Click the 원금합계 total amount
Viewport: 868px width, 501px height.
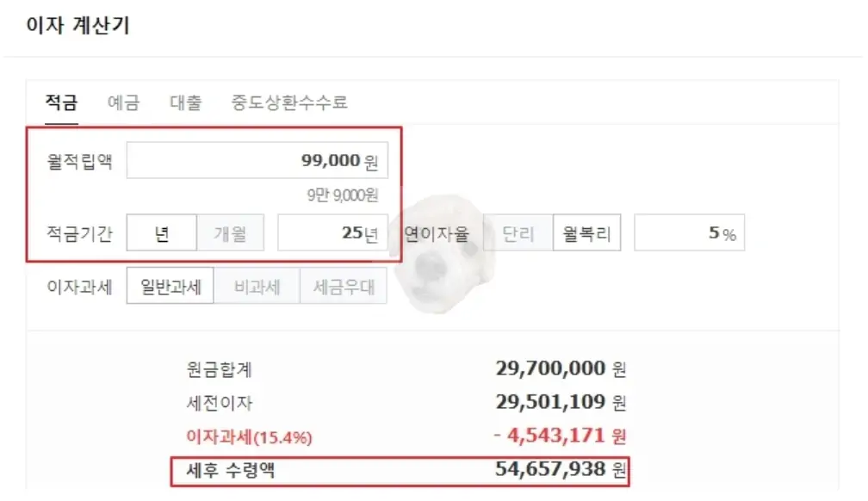pyautogui.click(x=549, y=368)
